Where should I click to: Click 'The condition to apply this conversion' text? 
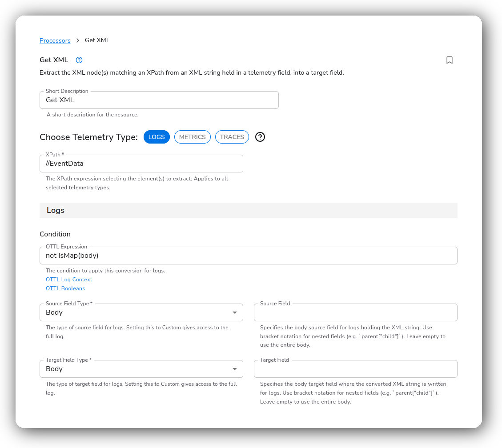pyautogui.click(x=106, y=270)
